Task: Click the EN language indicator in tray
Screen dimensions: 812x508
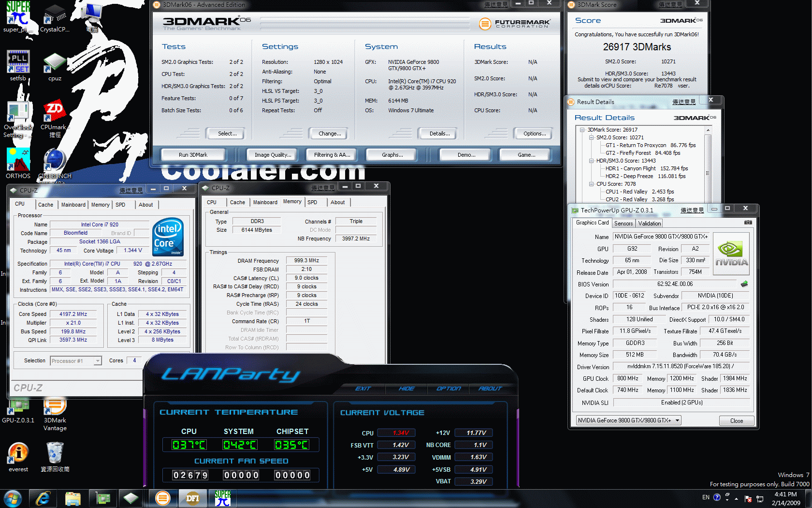Action: 706,497
